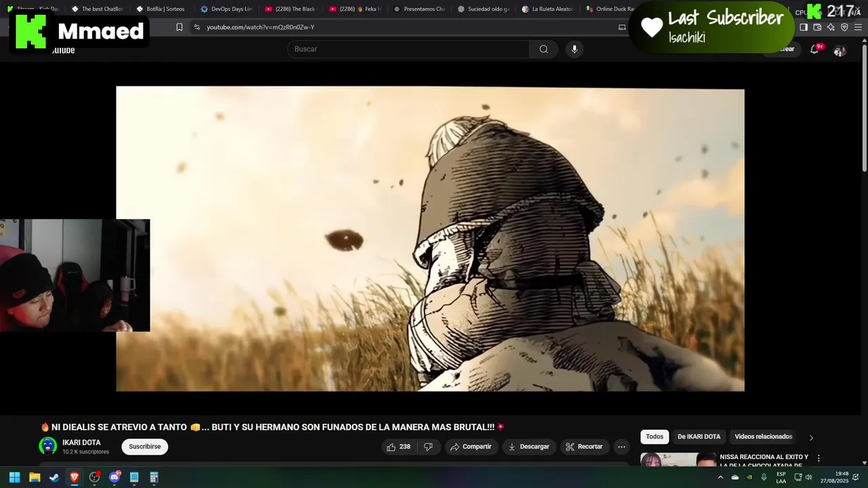Click the video player to pause
This screenshot has width=868, height=488.
coord(430,239)
